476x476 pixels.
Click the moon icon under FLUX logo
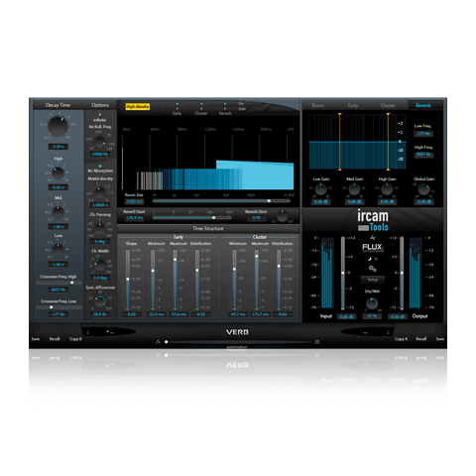pyautogui.click(x=370, y=259)
